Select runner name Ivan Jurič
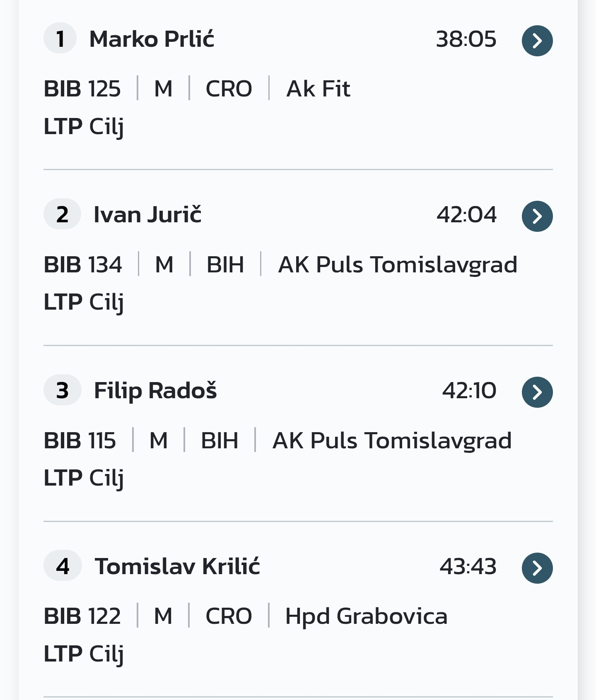Screen dimensions: 596x700 147,215
